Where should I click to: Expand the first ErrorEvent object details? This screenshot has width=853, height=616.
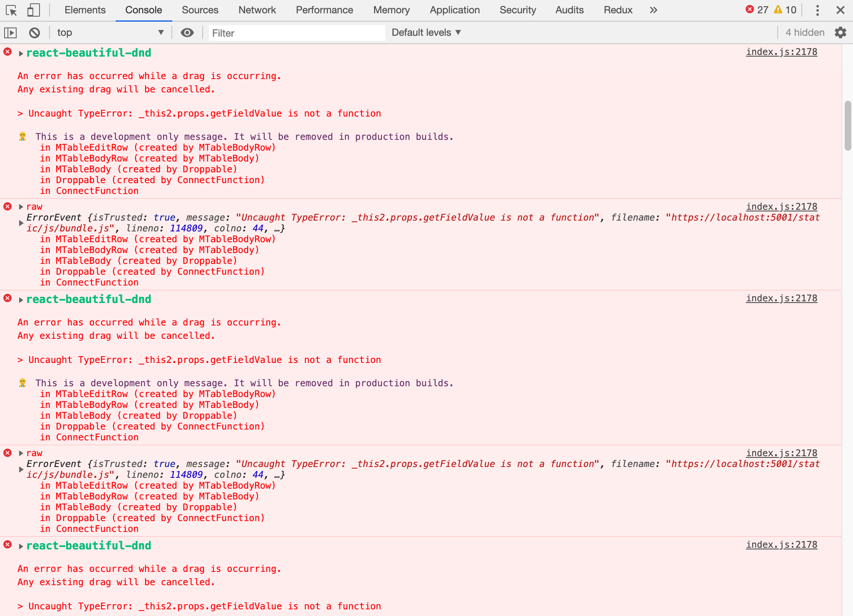[20, 222]
